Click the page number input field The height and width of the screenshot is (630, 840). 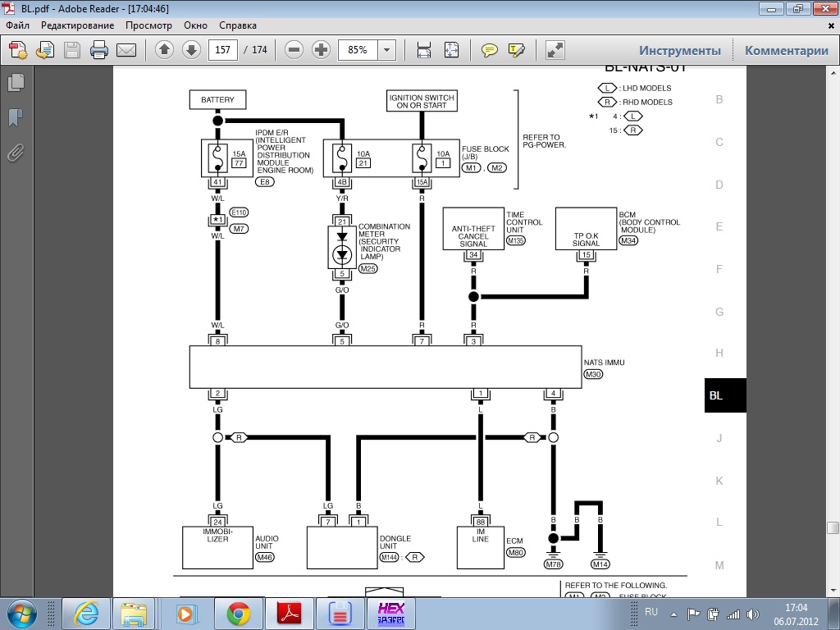(222, 50)
